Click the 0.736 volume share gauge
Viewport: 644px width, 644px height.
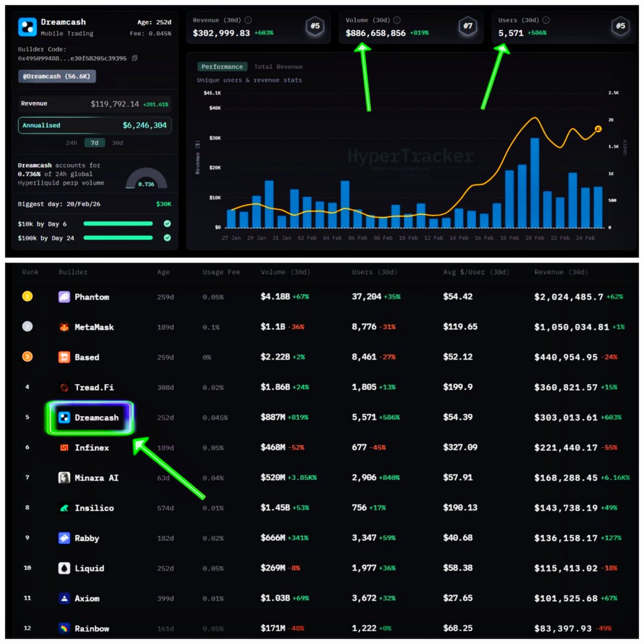click(146, 179)
